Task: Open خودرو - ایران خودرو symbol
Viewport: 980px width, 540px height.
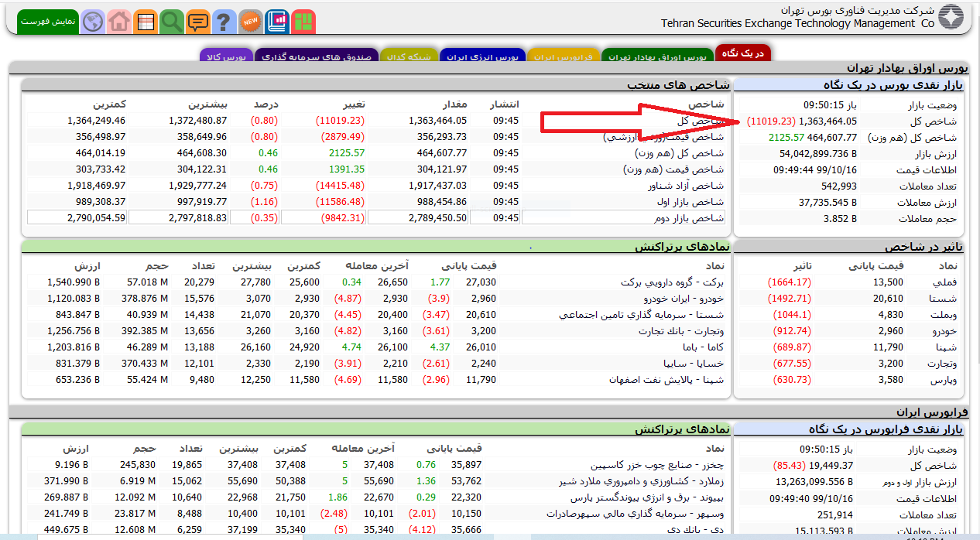Action: point(684,299)
